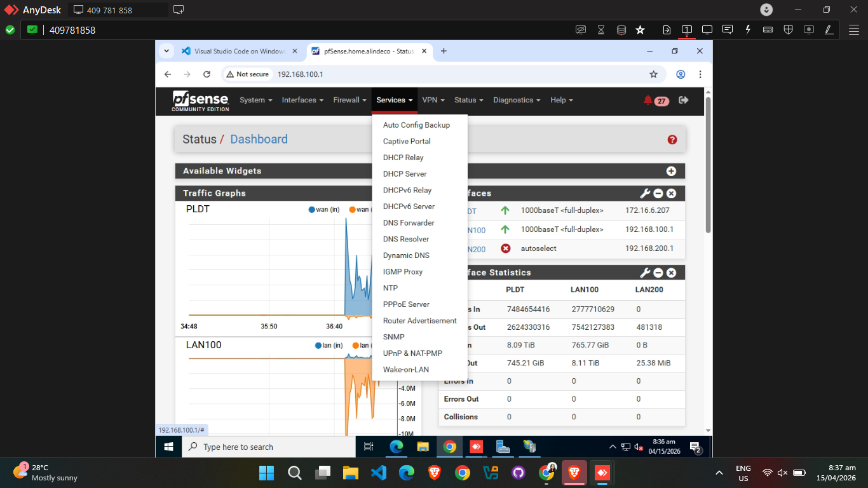Reload the pfSense page in Chrome

207,74
